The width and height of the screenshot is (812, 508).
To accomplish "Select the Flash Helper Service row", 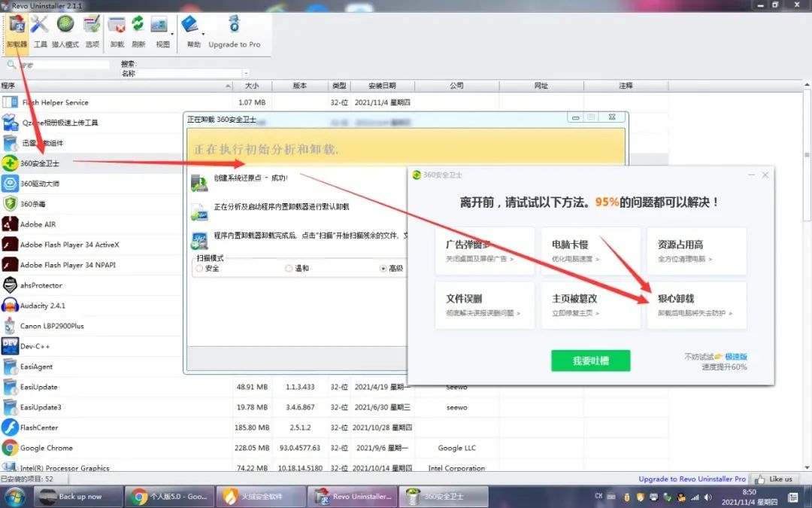I will (x=334, y=102).
